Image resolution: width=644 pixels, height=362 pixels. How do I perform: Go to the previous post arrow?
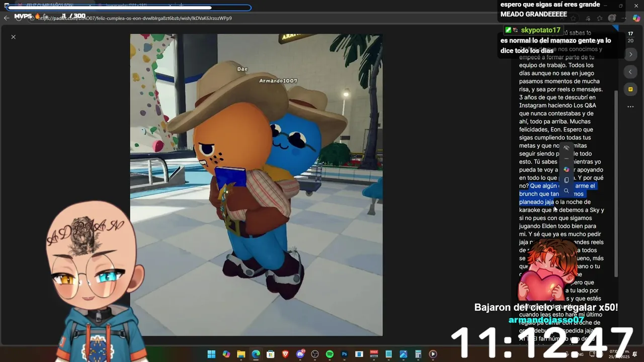point(630,72)
